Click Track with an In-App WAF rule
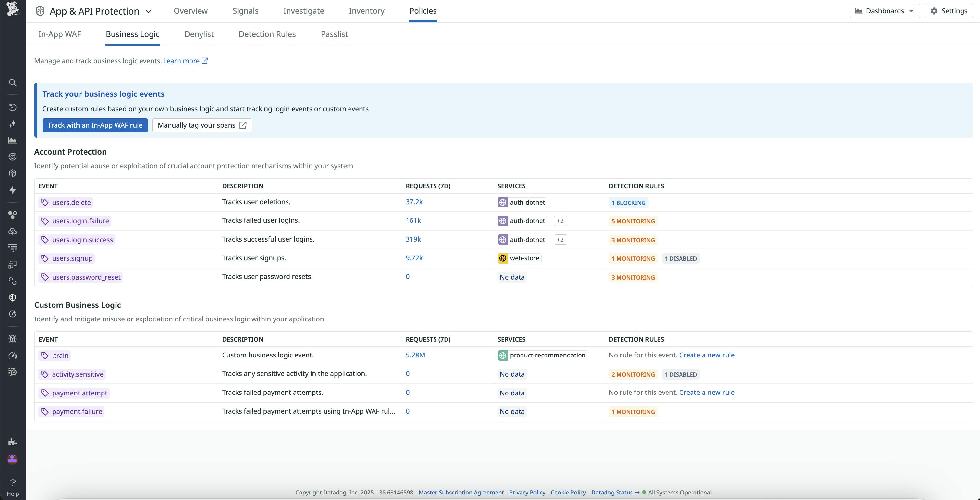This screenshot has width=980, height=500. click(95, 125)
